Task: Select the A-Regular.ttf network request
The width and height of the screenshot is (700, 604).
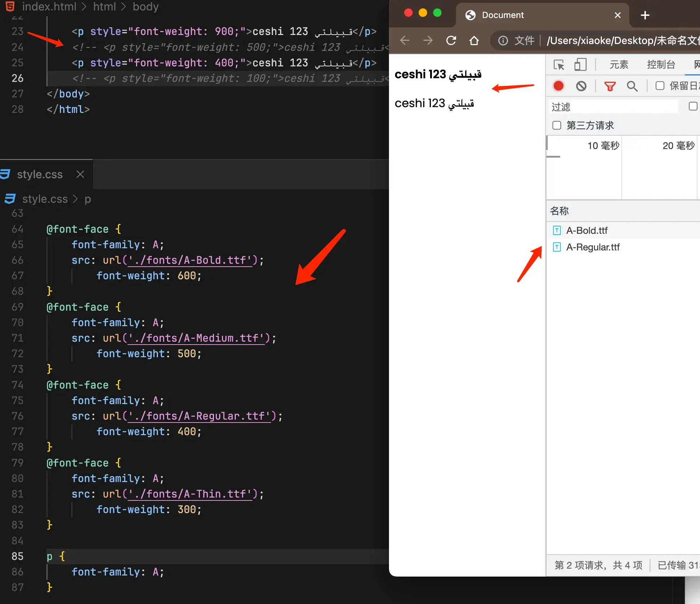Action: [592, 247]
